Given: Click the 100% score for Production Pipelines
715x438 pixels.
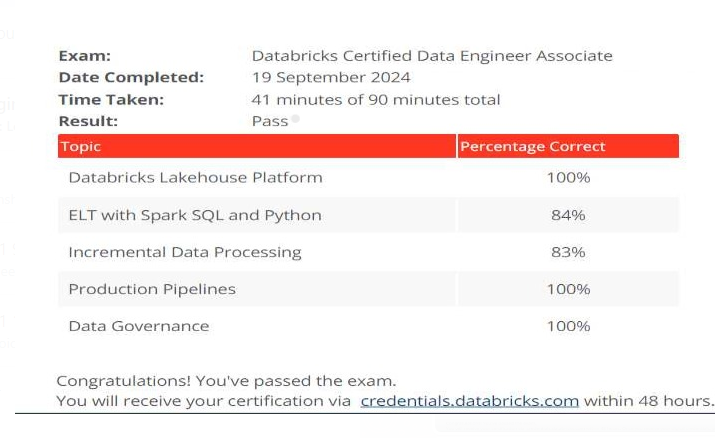Looking at the screenshot, I should 569,289.
